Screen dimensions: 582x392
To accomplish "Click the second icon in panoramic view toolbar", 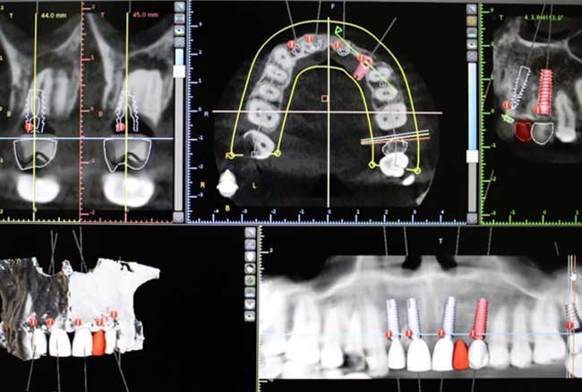I will tap(250, 244).
